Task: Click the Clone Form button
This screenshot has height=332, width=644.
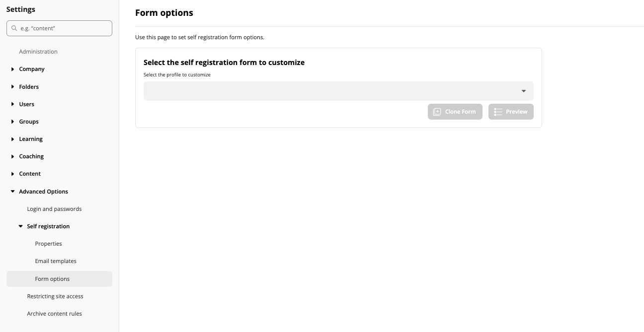Action: click(455, 112)
